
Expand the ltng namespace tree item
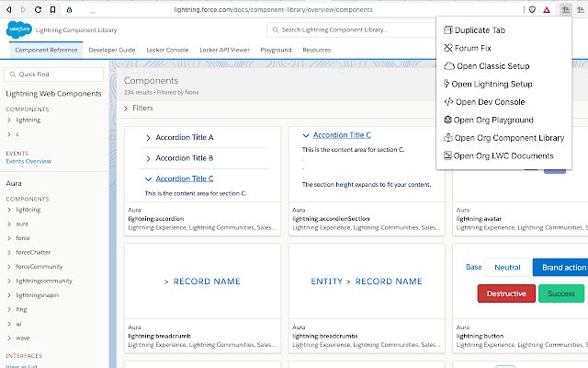pos(9,309)
